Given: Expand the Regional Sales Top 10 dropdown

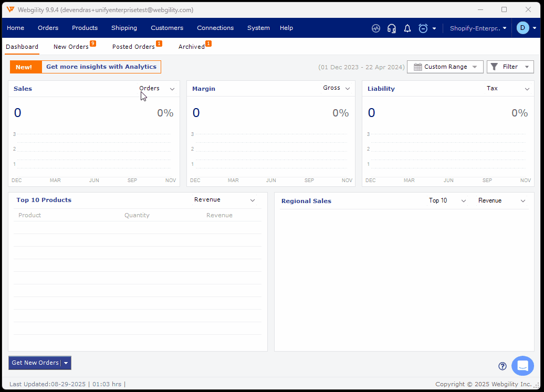Looking at the screenshot, I should tap(447, 200).
